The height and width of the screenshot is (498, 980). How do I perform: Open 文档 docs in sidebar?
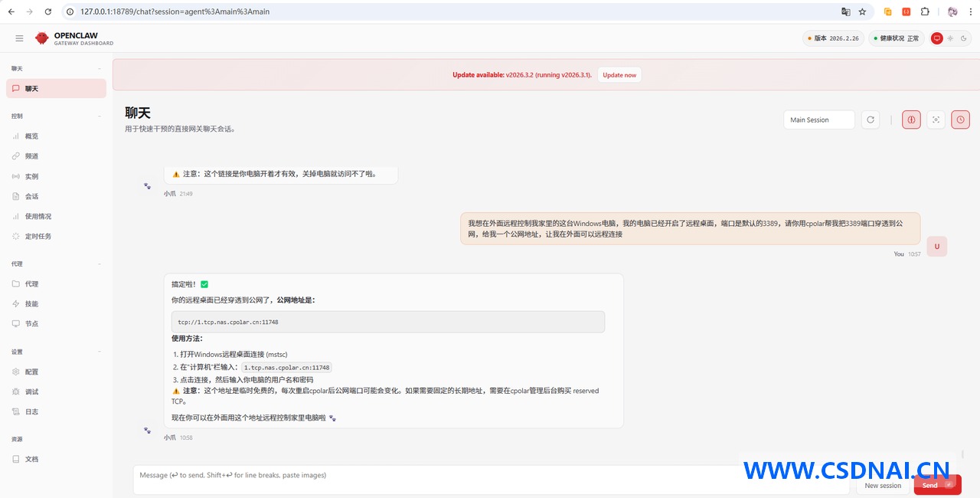56,459
